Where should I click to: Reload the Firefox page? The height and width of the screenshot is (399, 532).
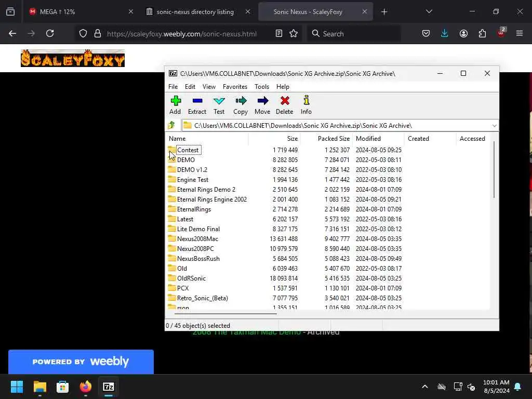click(x=50, y=33)
